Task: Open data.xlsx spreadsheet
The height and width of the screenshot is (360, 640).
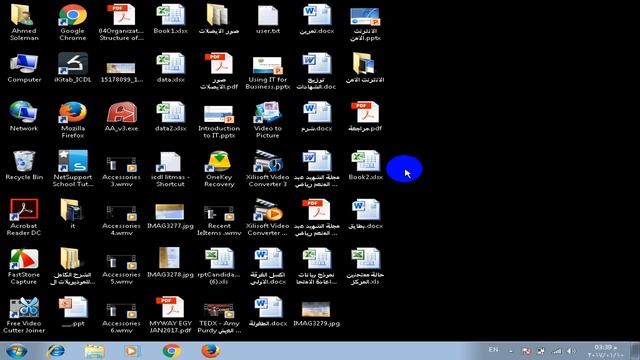Action: coord(170,68)
